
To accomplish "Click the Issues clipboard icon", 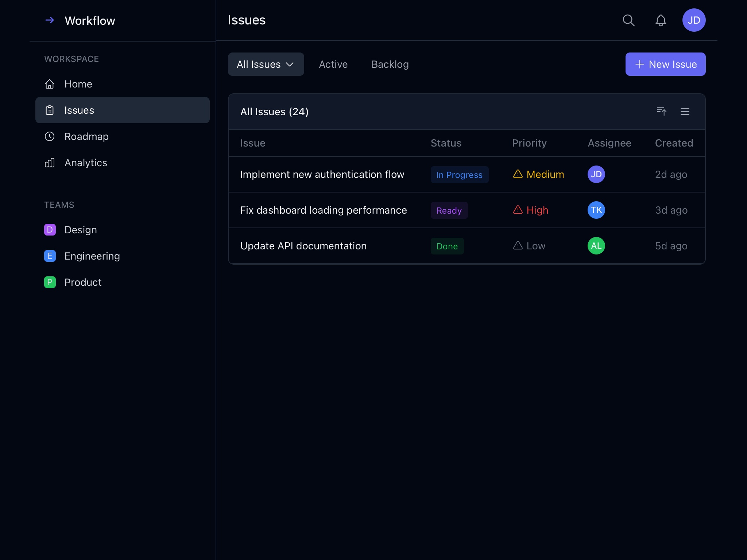I will [50, 110].
